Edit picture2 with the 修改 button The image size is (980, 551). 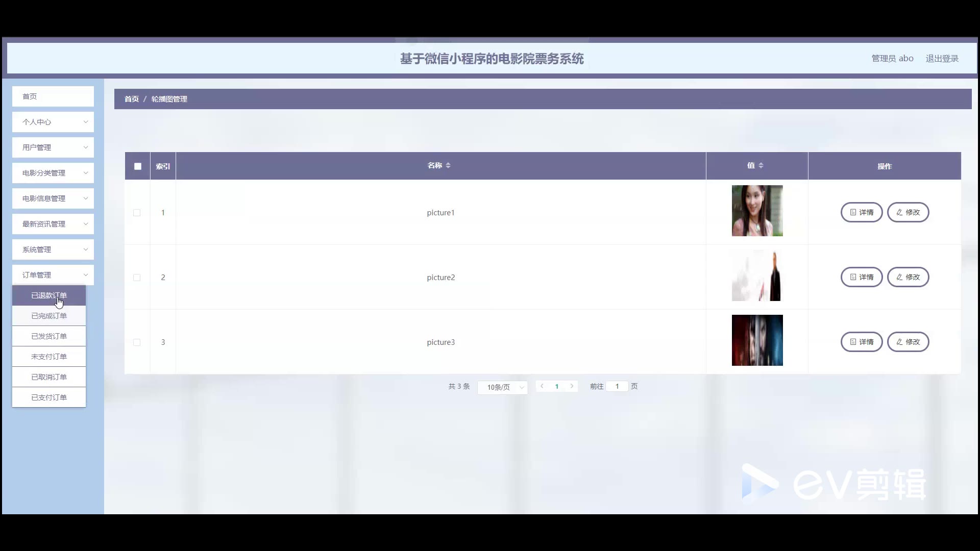click(x=908, y=277)
